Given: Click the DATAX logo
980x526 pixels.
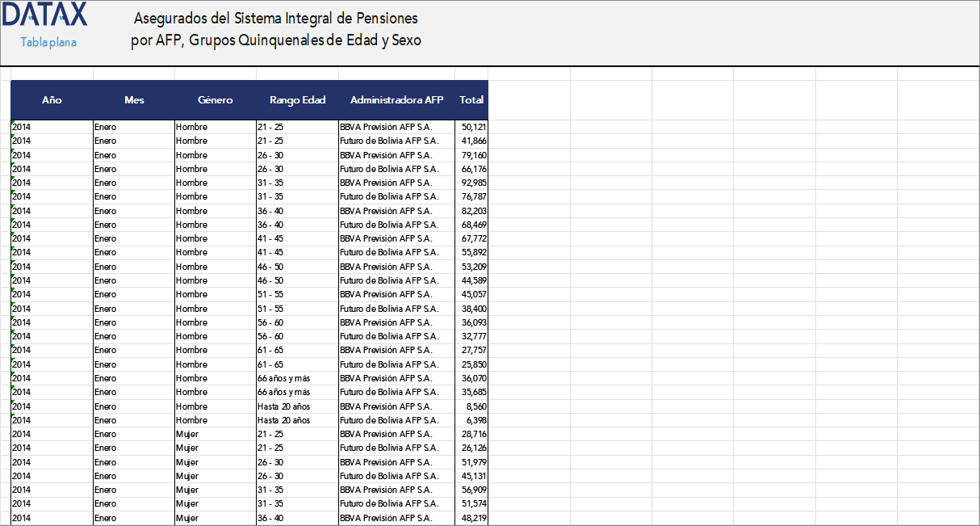Looking at the screenshot, I should tap(44, 15).
